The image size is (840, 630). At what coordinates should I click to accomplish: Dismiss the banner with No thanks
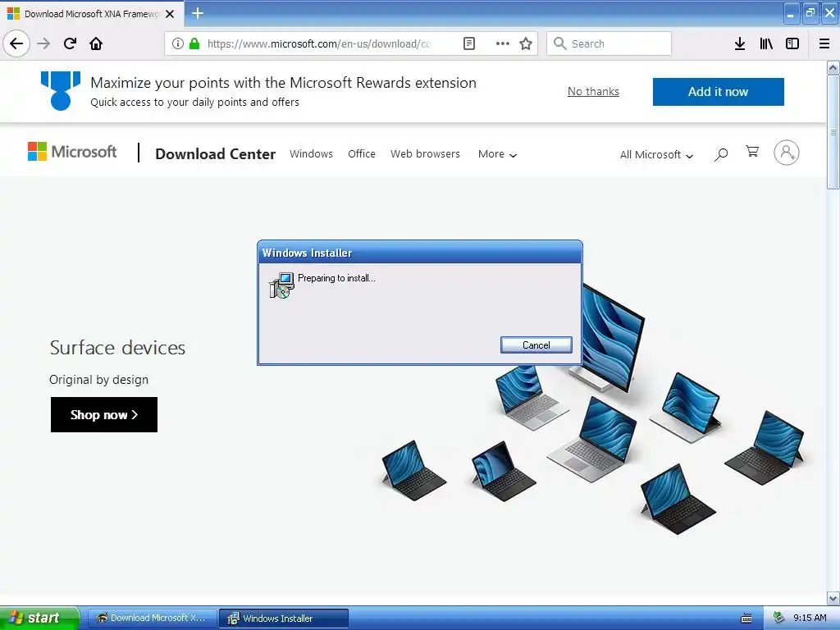click(x=593, y=92)
